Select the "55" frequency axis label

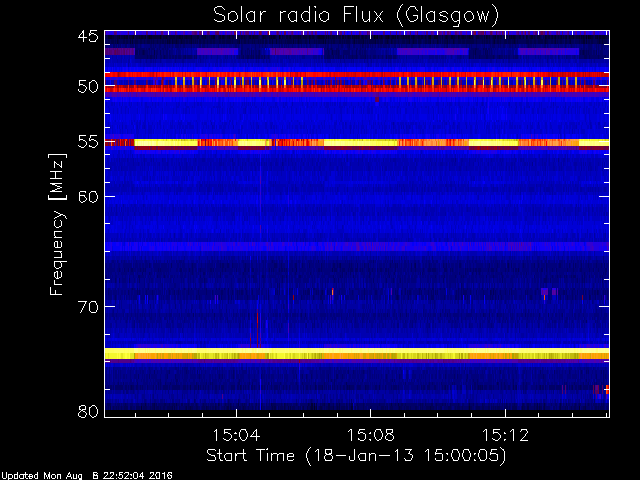[x=88, y=142]
